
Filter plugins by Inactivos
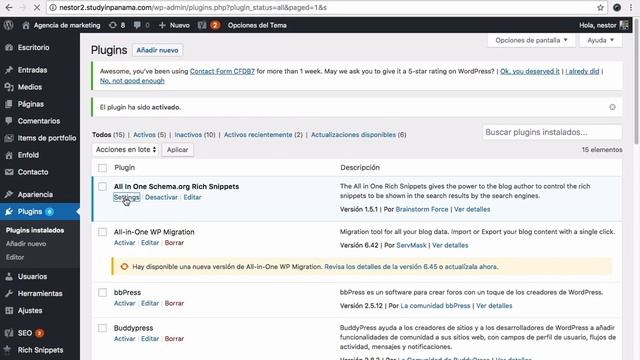tap(188, 134)
